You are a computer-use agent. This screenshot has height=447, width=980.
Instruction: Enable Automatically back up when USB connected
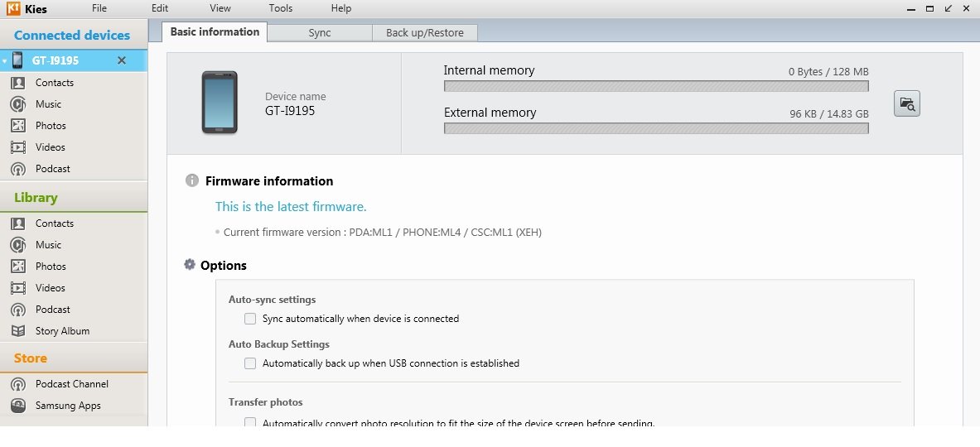(250, 363)
